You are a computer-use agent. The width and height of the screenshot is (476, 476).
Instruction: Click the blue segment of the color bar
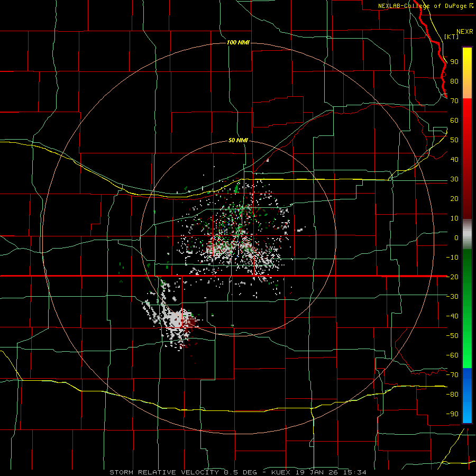point(467,395)
